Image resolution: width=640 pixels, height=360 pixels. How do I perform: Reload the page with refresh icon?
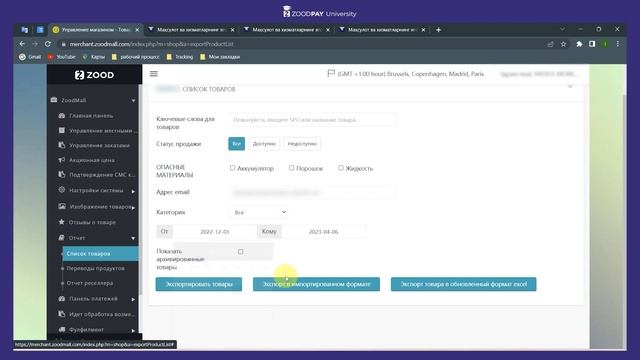click(48, 44)
